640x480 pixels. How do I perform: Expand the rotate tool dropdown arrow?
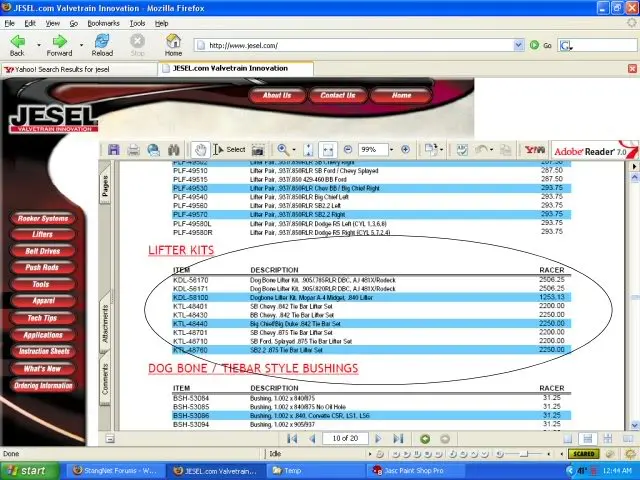442,150
